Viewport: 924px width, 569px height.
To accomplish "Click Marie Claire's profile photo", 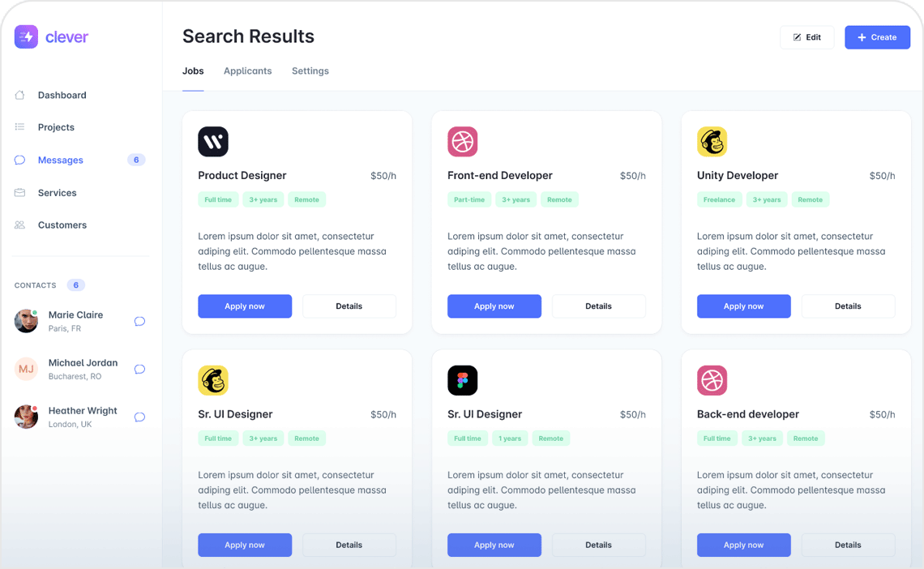I will pos(26,321).
